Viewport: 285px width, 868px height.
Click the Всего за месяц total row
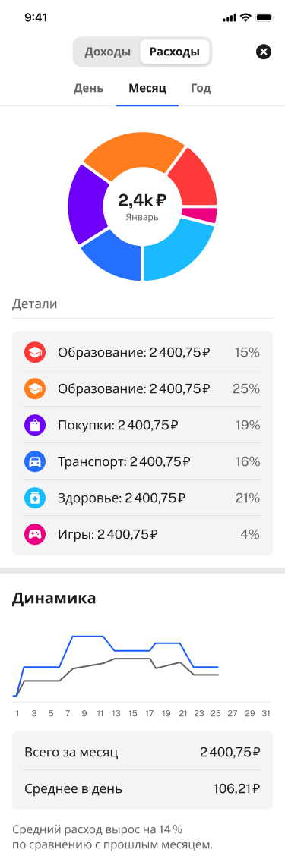tap(143, 752)
